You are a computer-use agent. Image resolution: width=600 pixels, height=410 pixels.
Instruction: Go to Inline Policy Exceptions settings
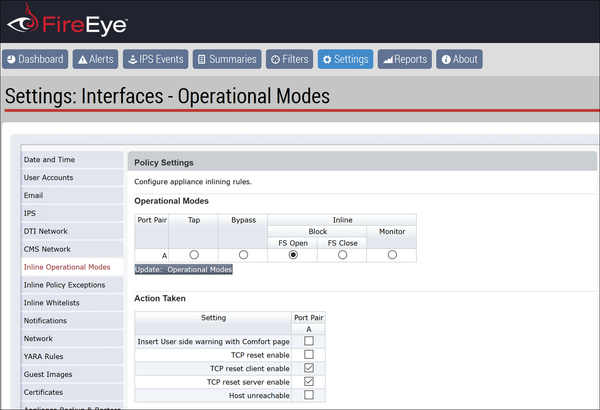[x=65, y=285]
